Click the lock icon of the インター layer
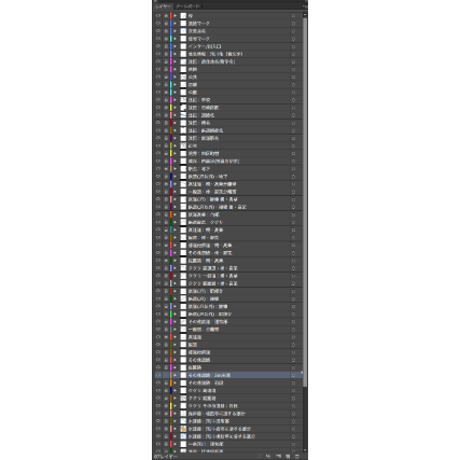460x460 pixels. [166, 46]
